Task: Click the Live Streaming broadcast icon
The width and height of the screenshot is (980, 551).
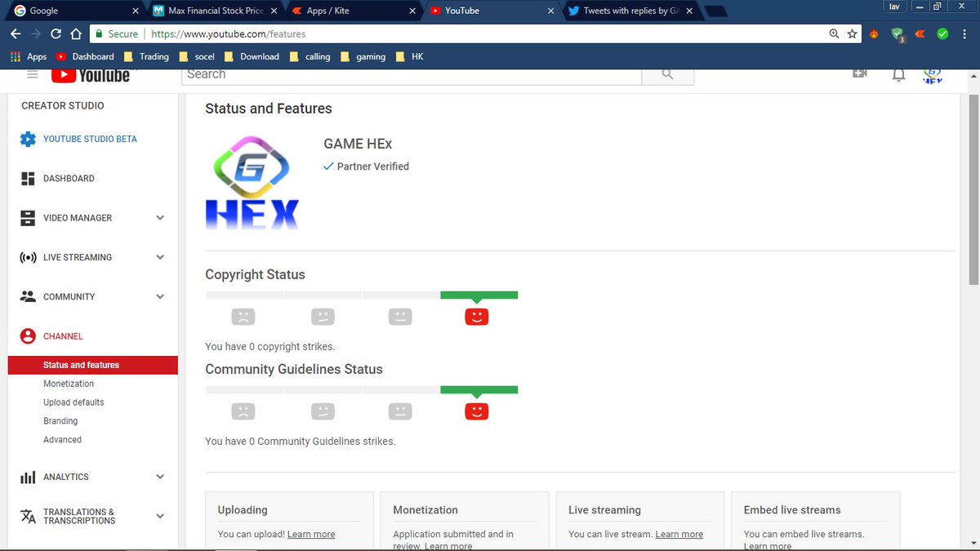Action: [x=28, y=257]
